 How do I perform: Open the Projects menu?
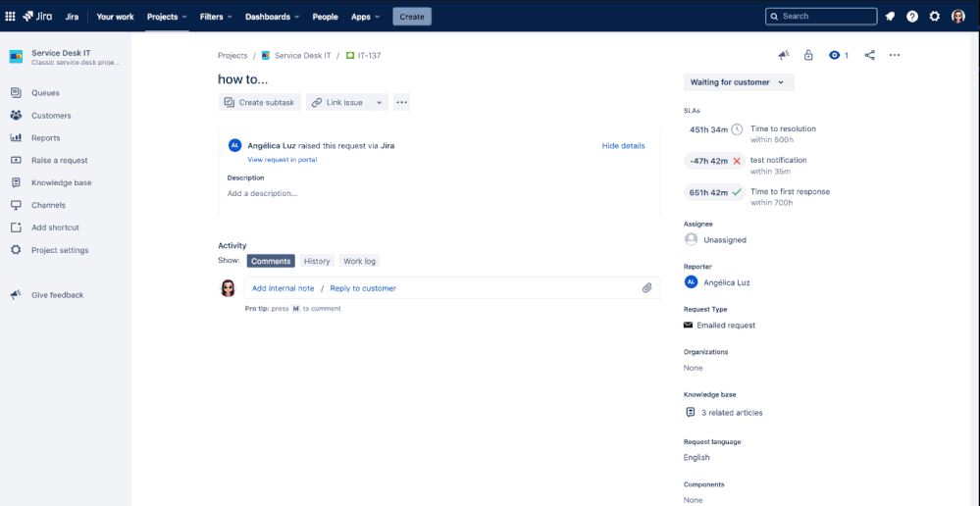[167, 17]
